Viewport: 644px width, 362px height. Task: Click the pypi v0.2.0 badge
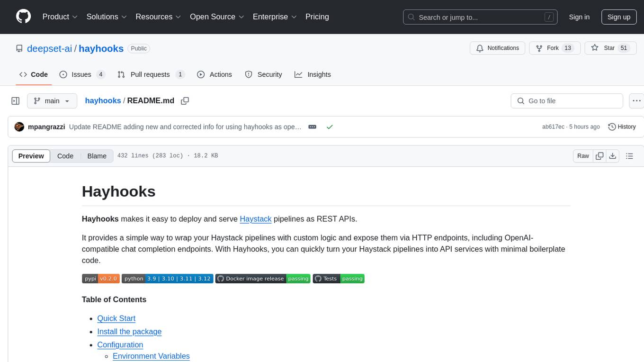point(100,279)
